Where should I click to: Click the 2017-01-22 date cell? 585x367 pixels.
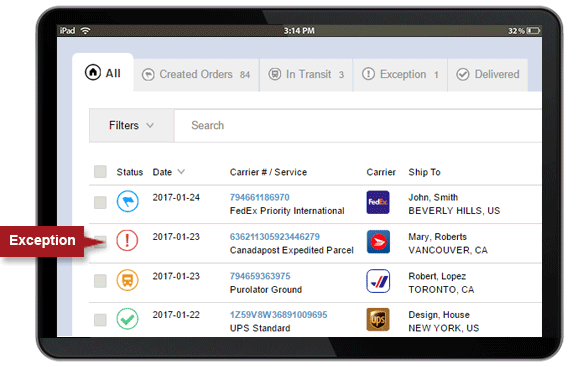pos(176,315)
